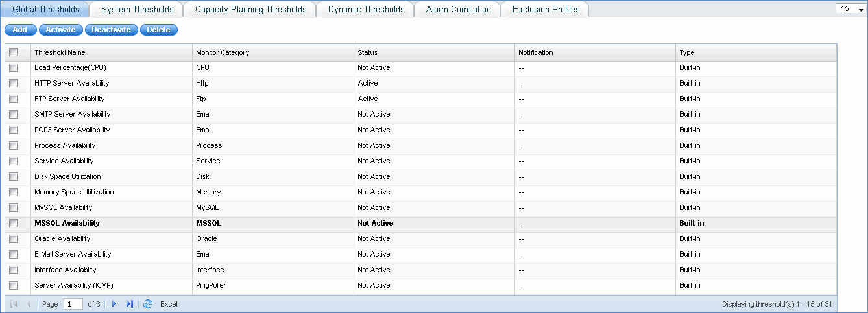Select the HTTP Server Availability checkbox
The height and width of the screenshot is (313, 868).
[14, 84]
